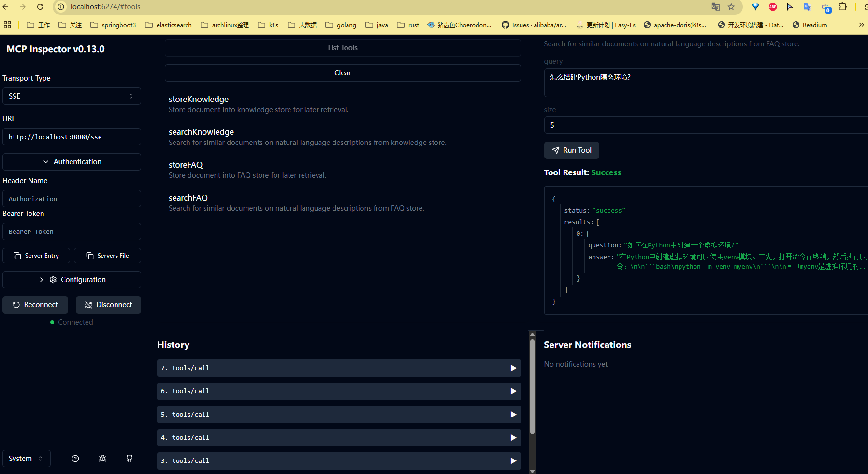Click the site info icon in address bar

[x=61, y=7]
